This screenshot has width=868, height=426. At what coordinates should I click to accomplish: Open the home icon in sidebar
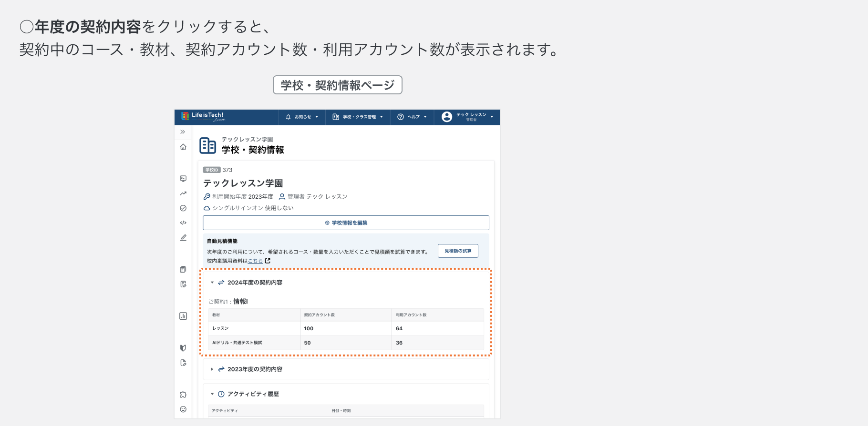click(x=183, y=147)
